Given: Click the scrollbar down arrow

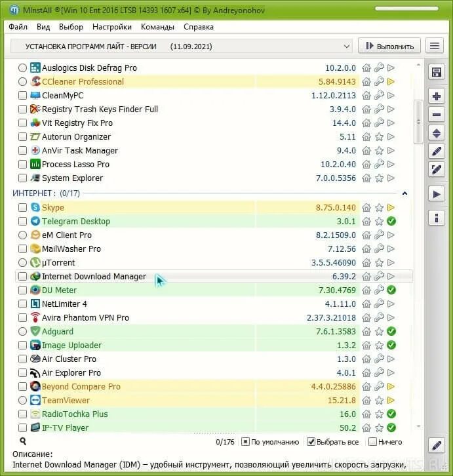Looking at the screenshot, I should click(418, 427).
